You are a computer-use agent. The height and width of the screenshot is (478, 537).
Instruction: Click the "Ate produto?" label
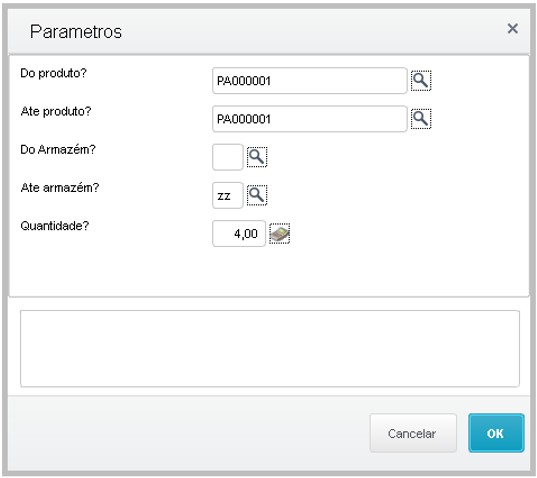[56, 112]
